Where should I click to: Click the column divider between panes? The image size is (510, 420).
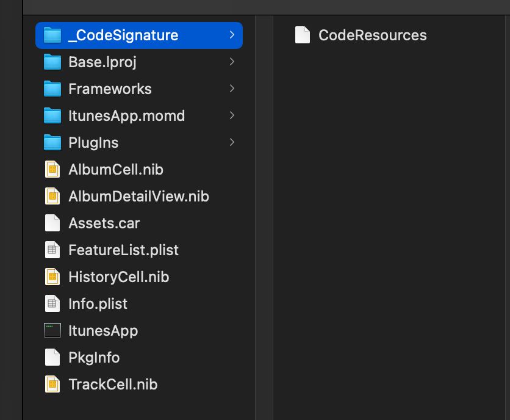pos(256,217)
